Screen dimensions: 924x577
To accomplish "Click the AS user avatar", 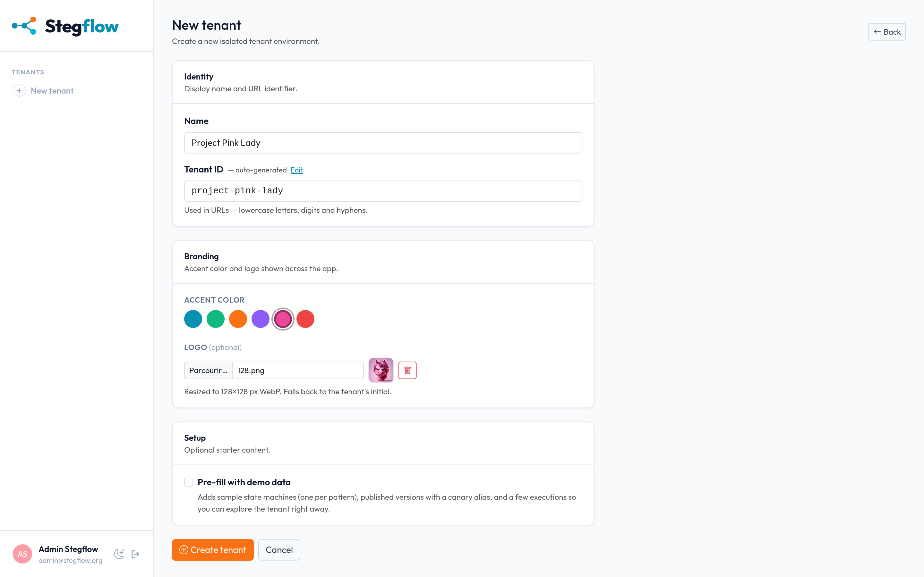I will (22, 554).
